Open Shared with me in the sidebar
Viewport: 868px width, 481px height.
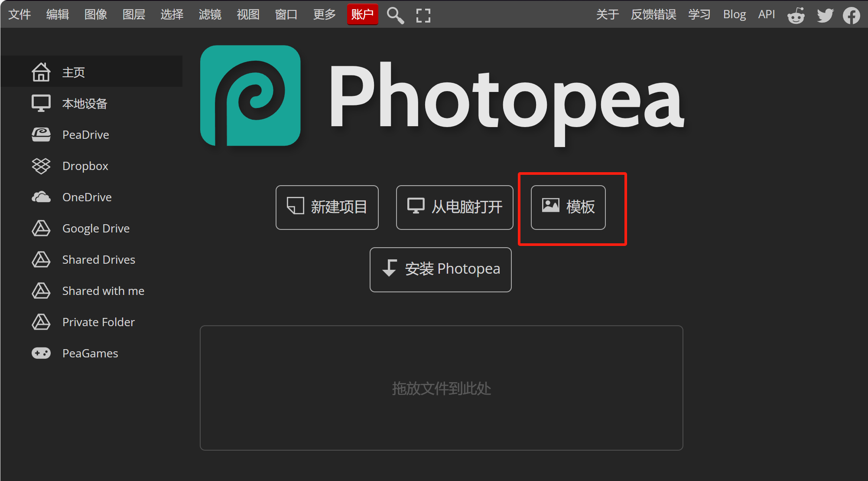click(x=103, y=291)
